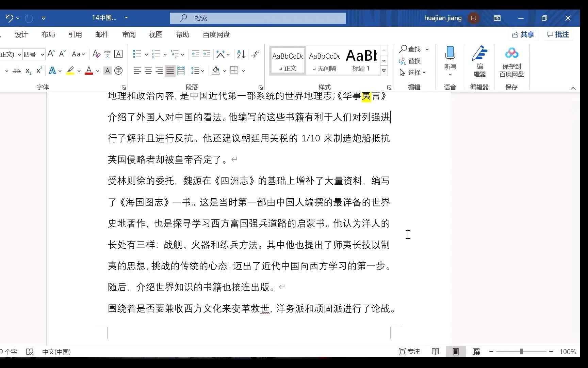The image size is (588, 368).
Task: Increase font size with grow-font icon
Action: coord(51,54)
